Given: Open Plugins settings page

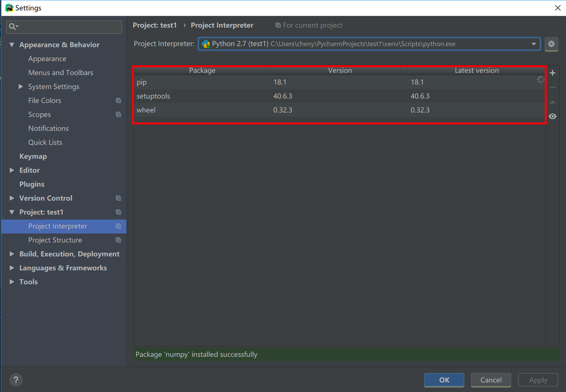Looking at the screenshot, I should click(32, 184).
